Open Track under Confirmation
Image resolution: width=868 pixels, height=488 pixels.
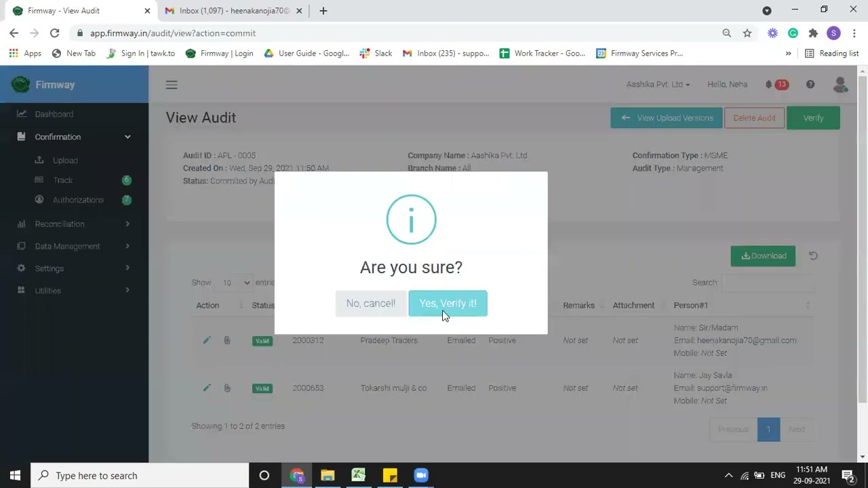click(x=62, y=180)
